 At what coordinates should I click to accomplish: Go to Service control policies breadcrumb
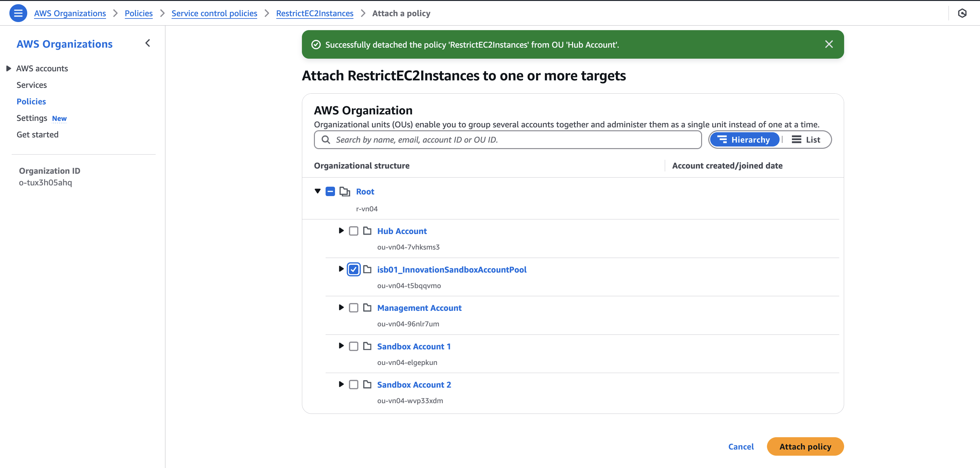[214, 13]
